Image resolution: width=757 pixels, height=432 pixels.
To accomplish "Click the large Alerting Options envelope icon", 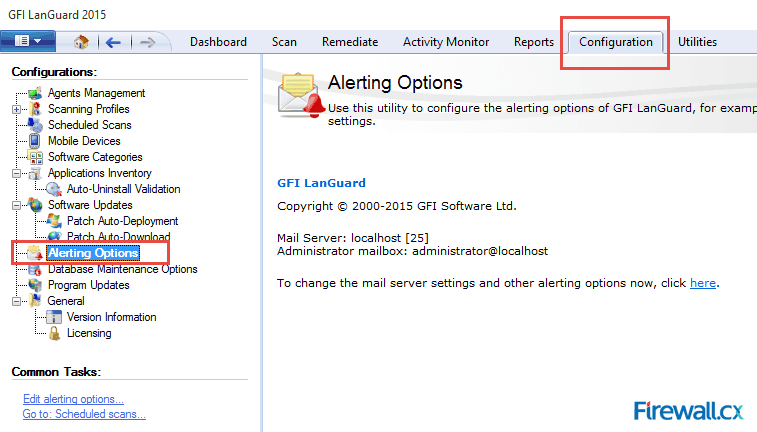I will pyautogui.click(x=302, y=95).
